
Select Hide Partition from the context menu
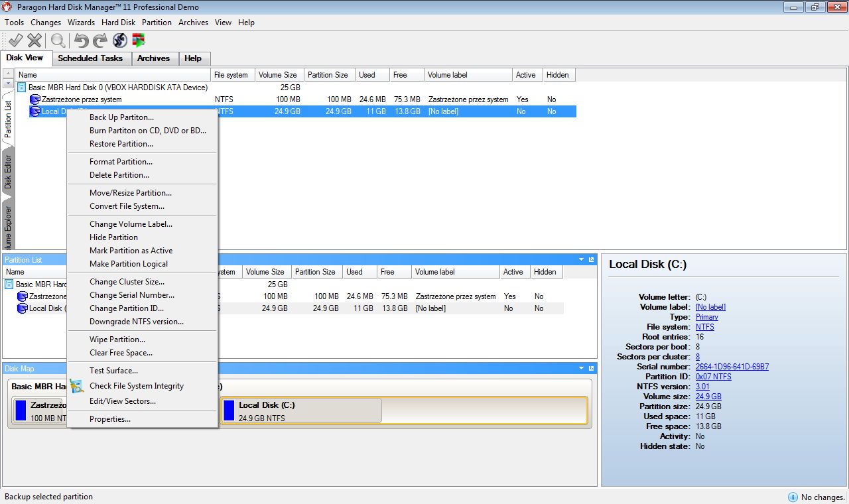[x=113, y=237]
